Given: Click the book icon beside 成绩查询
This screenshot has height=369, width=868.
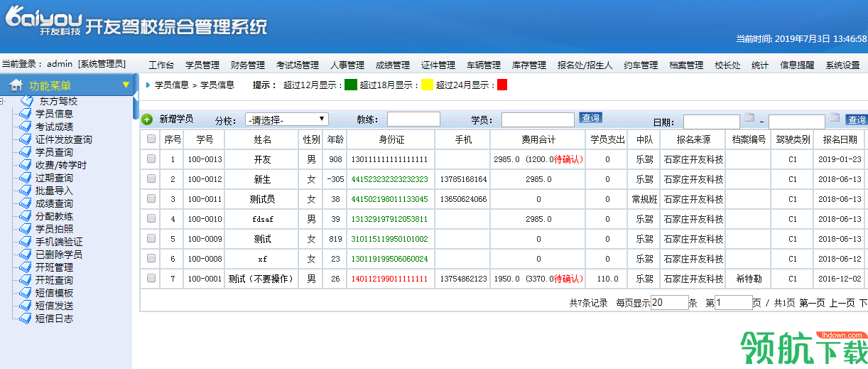Looking at the screenshot, I should pyautogui.click(x=26, y=203).
